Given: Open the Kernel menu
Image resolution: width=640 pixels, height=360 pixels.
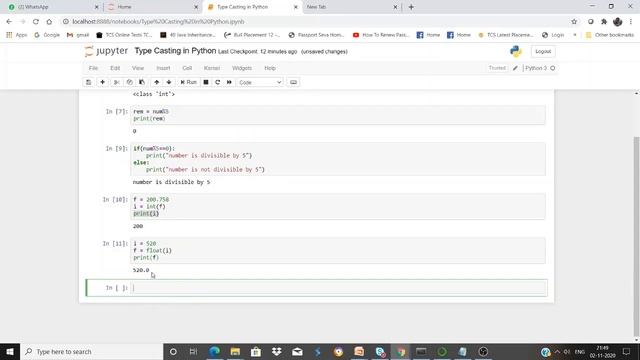Looking at the screenshot, I should tap(212, 68).
